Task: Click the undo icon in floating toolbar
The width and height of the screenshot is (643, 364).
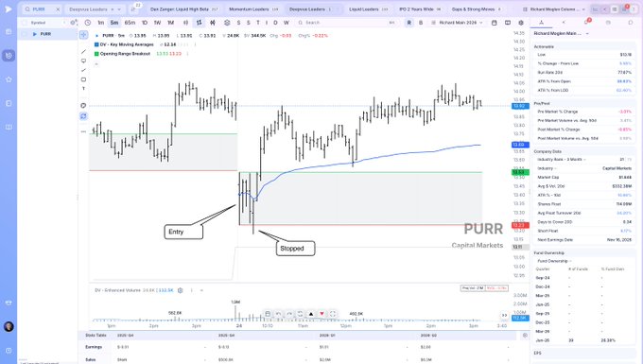Action: (x=278, y=314)
